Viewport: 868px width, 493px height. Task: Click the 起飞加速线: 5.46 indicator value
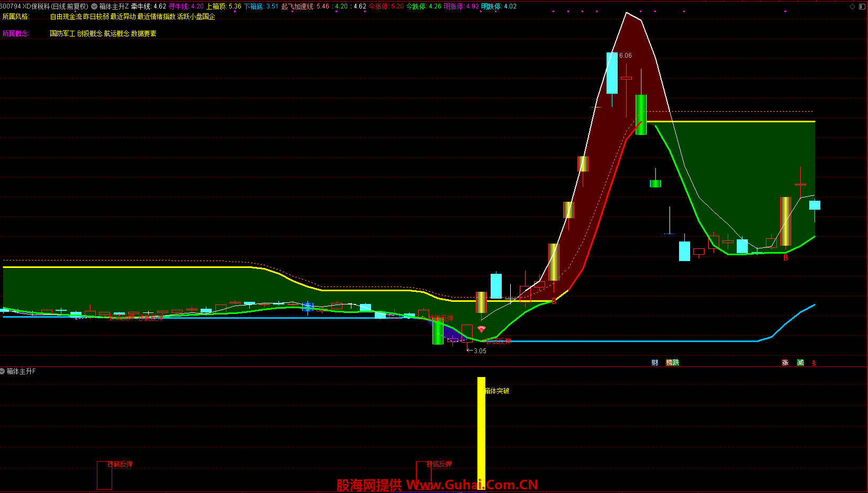(x=305, y=6)
